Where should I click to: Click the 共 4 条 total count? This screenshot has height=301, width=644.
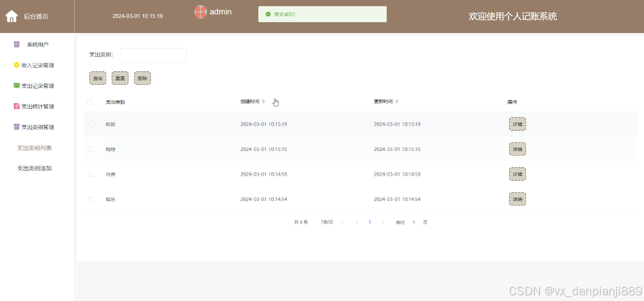[x=301, y=222]
